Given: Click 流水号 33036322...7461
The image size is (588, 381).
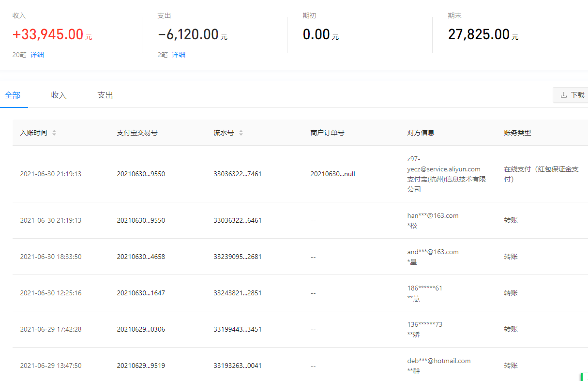Looking at the screenshot, I should 237,174.
